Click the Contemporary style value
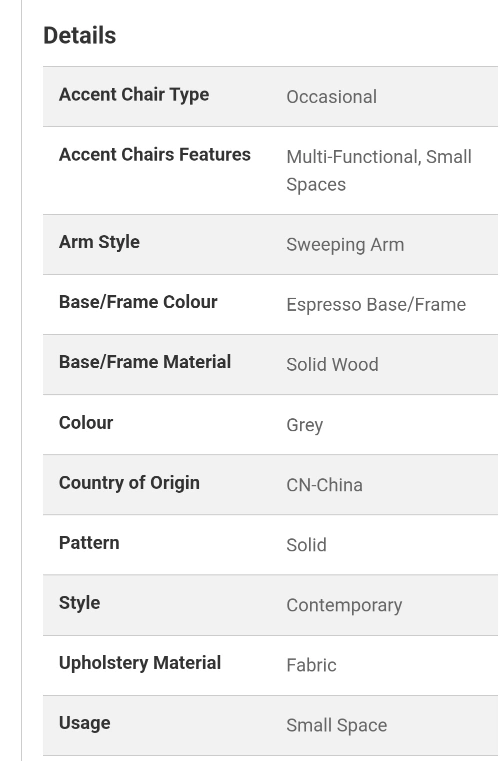The image size is (500, 761). (344, 606)
